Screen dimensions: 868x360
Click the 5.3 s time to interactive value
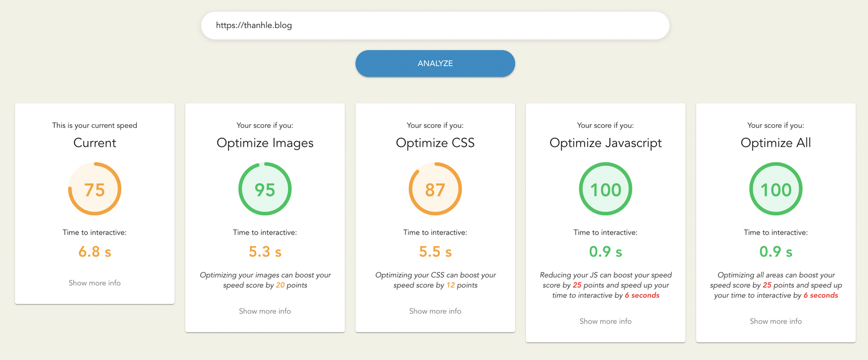coord(265,252)
